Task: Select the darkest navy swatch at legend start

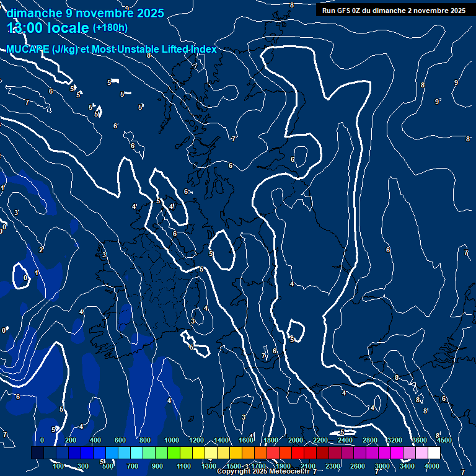Action: (x=37, y=453)
